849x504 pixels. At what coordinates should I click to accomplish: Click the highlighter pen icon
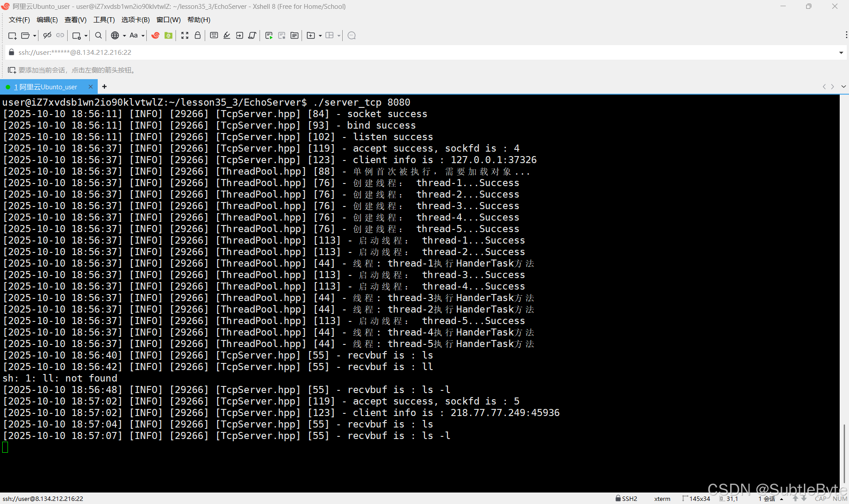[x=227, y=35]
